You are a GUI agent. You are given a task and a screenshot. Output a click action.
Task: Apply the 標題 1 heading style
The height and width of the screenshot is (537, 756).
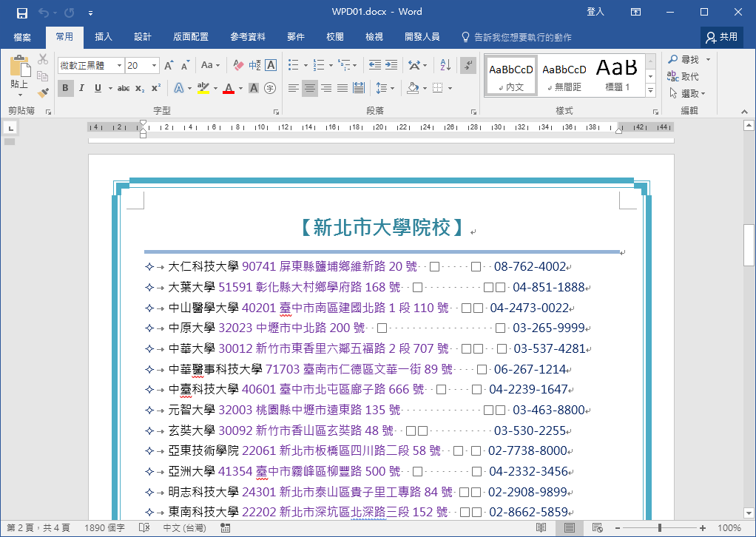(x=617, y=75)
